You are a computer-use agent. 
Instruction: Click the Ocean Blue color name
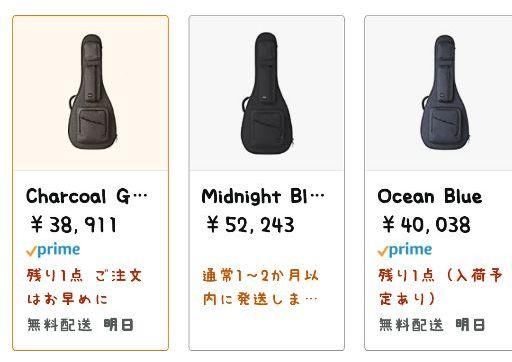[430, 196]
